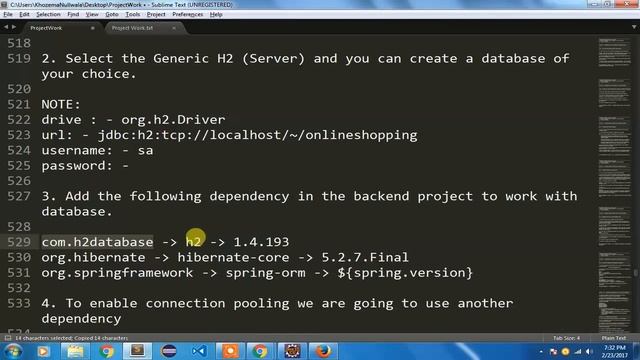Click the minimap code overview
Screen dimensions: 640x360
coord(614,184)
